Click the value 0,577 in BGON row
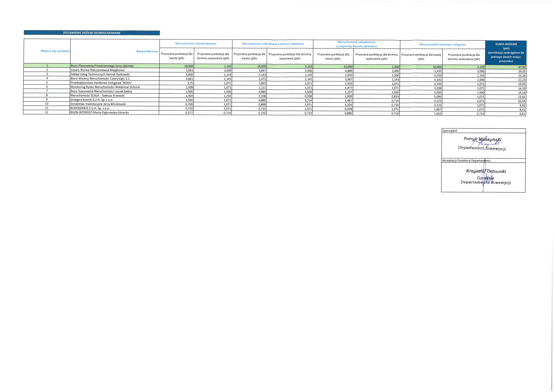Viewport: 555px width, 392px height. pos(189,113)
